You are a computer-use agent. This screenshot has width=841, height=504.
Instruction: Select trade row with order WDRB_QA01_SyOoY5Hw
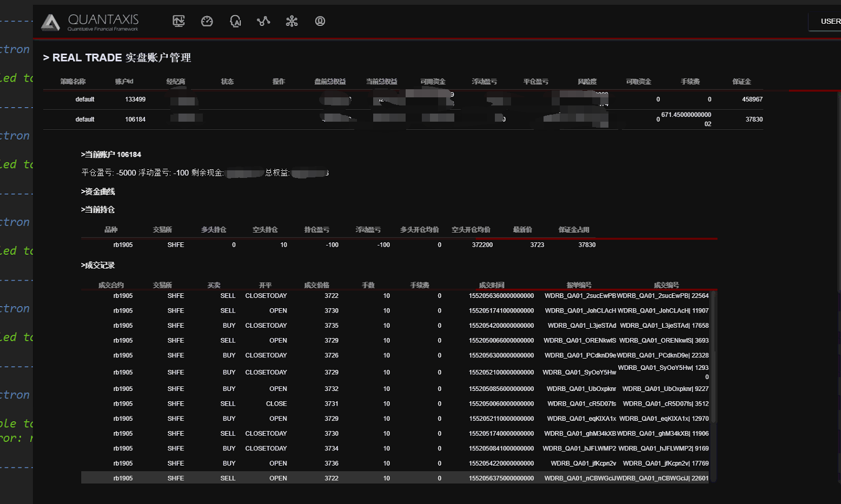(395, 373)
